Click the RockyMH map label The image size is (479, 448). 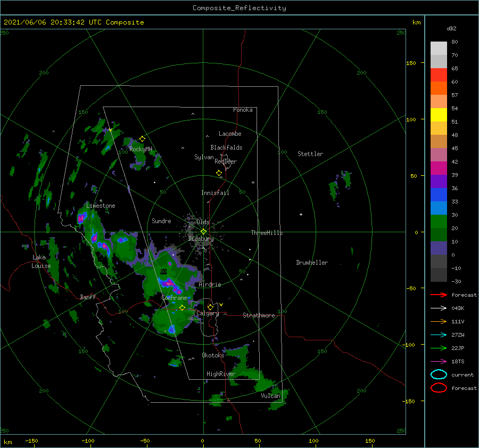click(x=141, y=149)
